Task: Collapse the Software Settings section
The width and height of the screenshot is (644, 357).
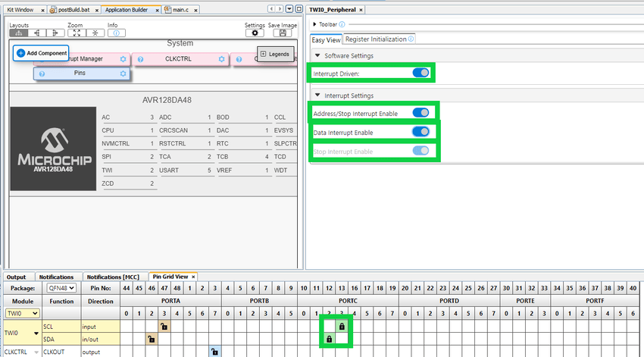Action: pos(317,56)
